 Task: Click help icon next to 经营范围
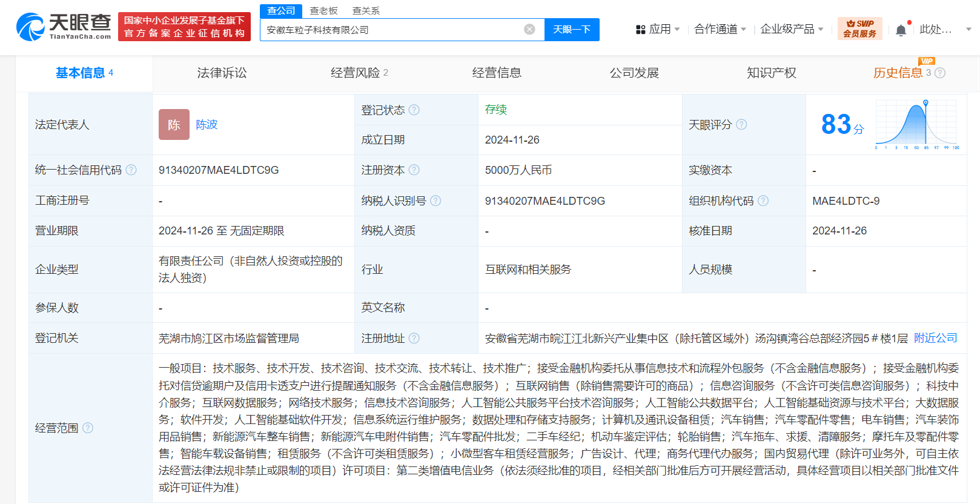pos(88,428)
